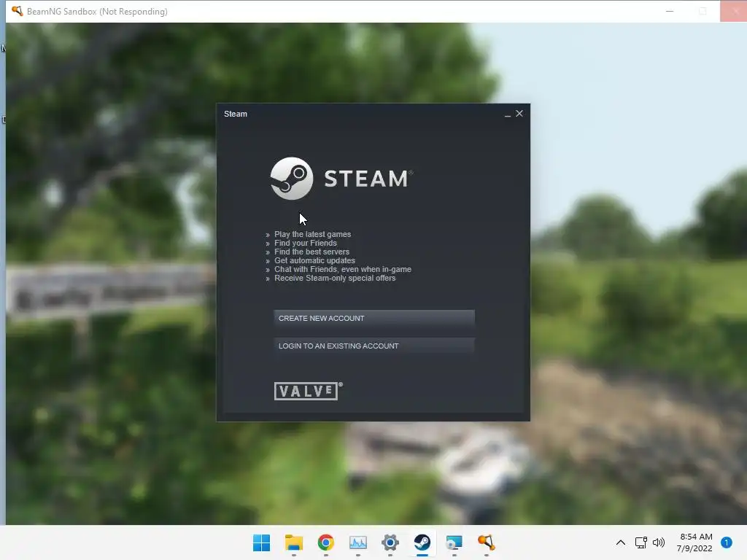Image resolution: width=747 pixels, height=560 pixels.
Task: Open Settings gear icon in taskbar
Action: coord(390,542)
